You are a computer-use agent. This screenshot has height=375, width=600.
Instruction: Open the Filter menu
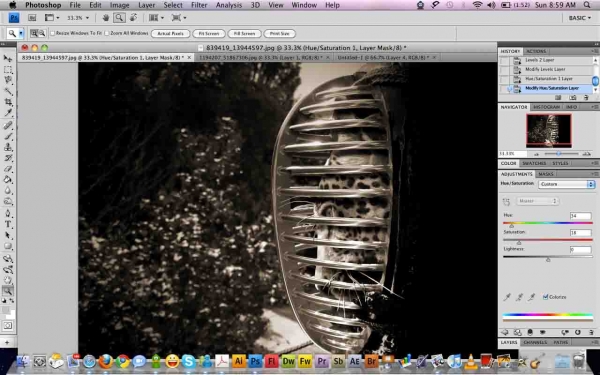[199, 5]
